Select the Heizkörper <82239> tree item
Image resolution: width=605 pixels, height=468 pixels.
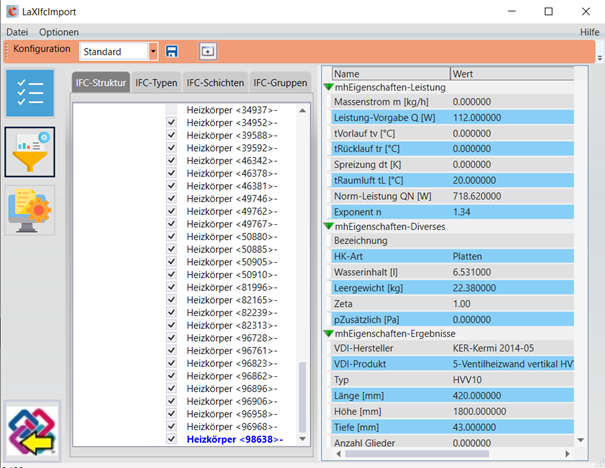pyautogui.click(x=232, y=312)
